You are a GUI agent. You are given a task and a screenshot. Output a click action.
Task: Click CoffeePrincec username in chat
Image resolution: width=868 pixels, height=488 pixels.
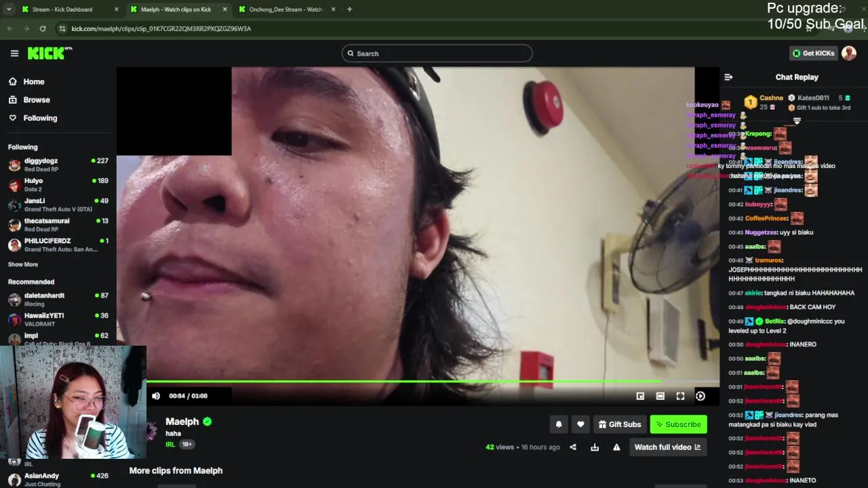click(x=766, y=218)
